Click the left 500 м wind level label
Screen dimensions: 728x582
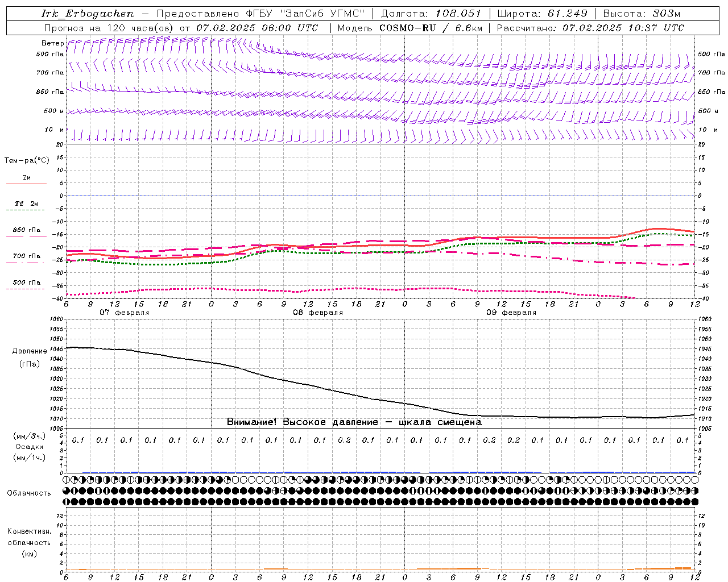click(x=54, y=111)
